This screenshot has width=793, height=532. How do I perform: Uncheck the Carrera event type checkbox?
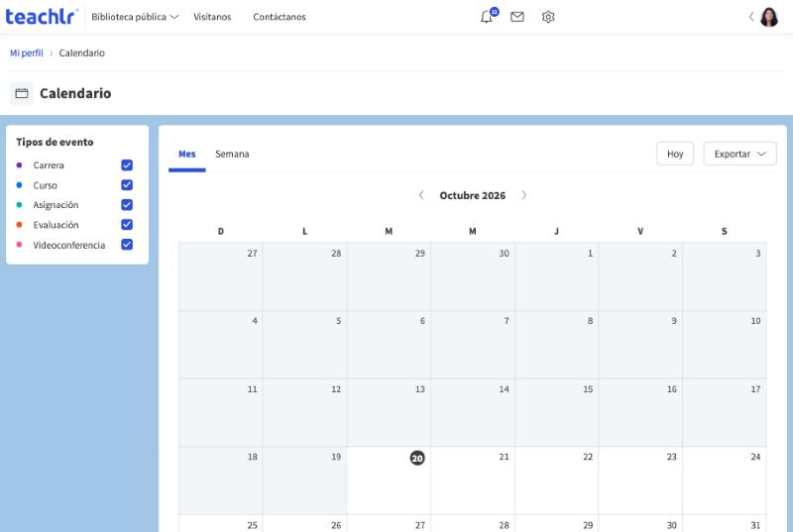click(x=127, y=165)
